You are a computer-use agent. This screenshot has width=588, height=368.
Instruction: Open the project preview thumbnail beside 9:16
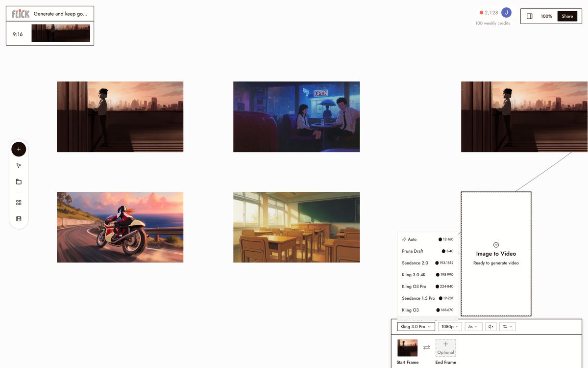click(x=61, y=33)
